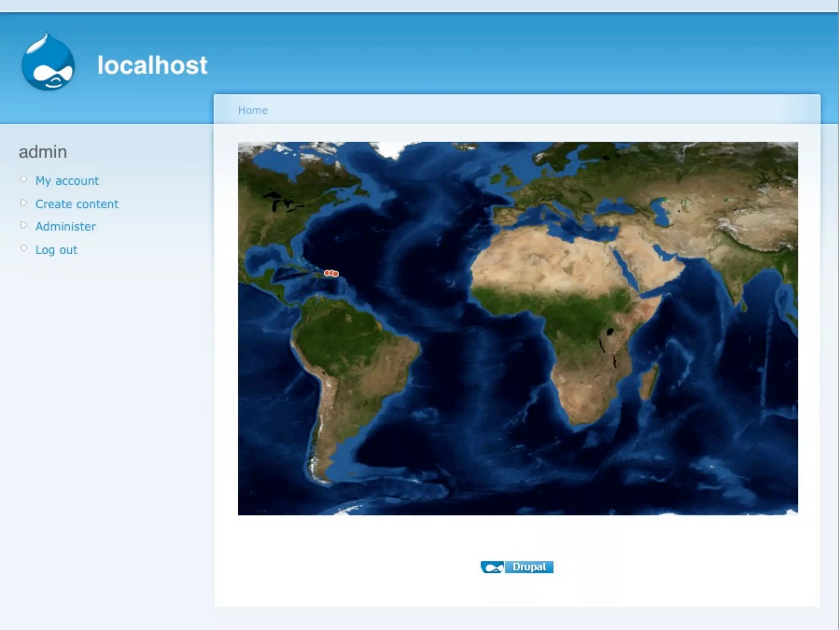Click the bullet beside My account

pyautogui.click(x=24, y=179)
